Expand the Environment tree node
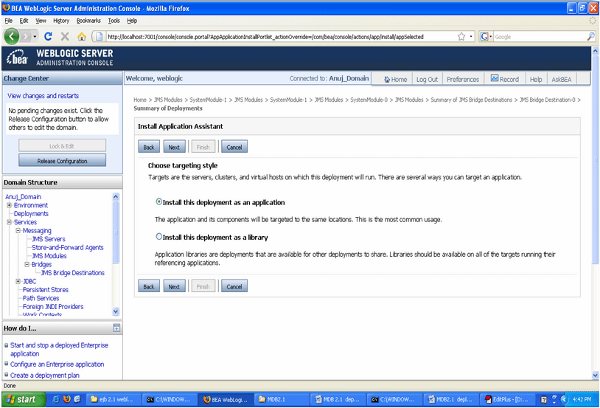The height and width of the screenshot is (408, 600). (10, 206)
